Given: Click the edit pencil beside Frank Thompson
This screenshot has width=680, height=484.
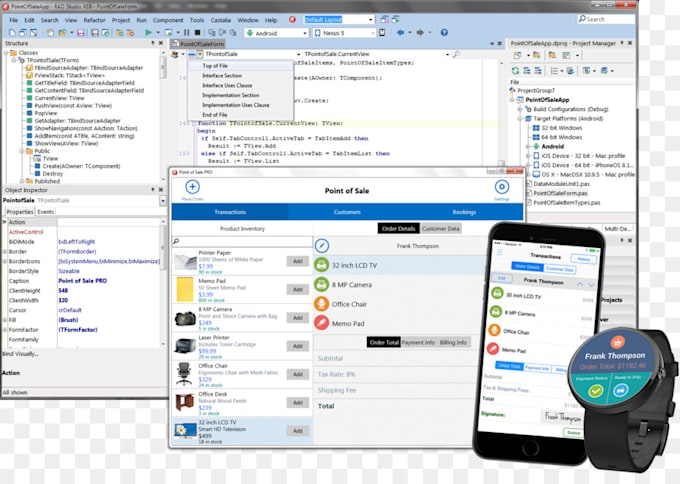Looking at the screenshot, I should coord(322,246).
